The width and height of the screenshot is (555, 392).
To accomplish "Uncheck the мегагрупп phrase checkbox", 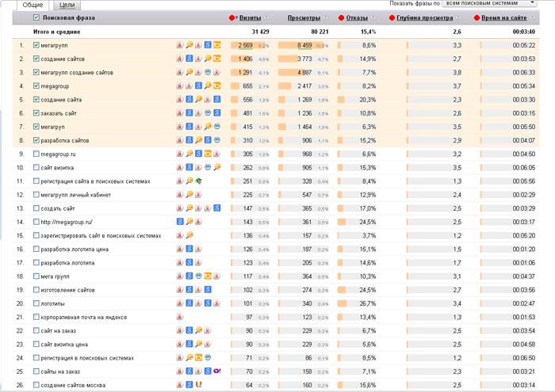I will [36, 45].
